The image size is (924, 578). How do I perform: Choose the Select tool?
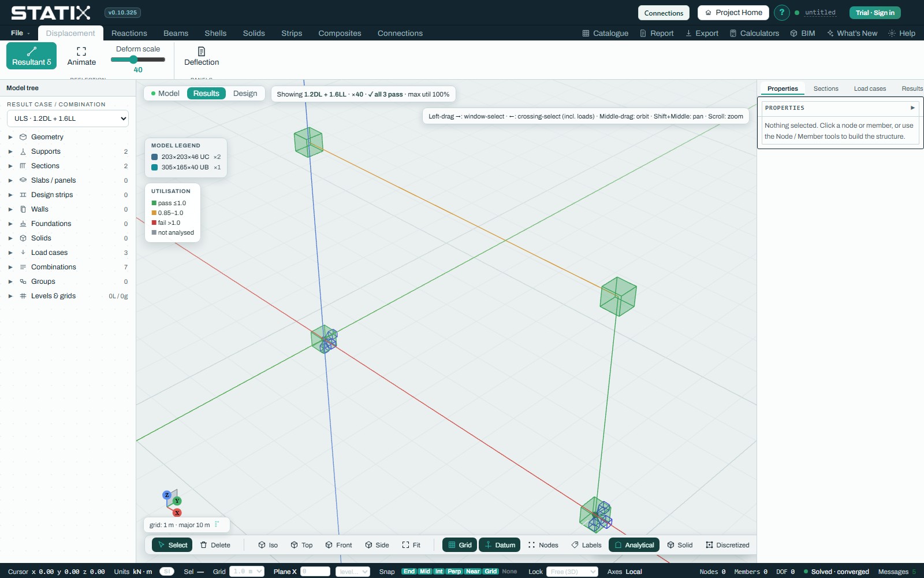point(172,545)
